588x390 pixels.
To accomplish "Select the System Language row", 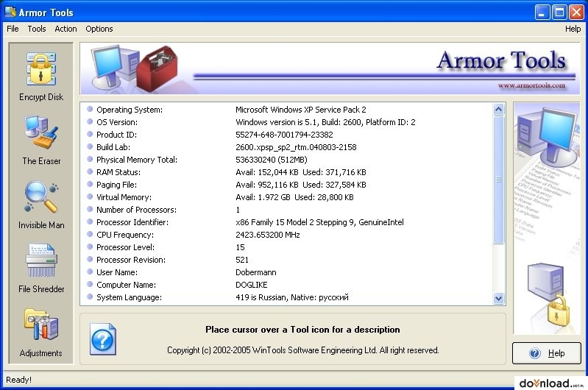I will (286, 297).
